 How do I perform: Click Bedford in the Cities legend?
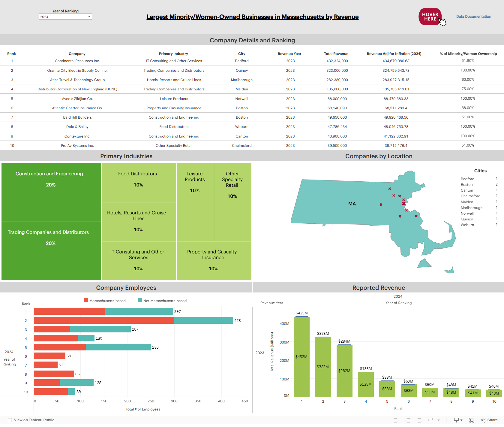point(467,179)
